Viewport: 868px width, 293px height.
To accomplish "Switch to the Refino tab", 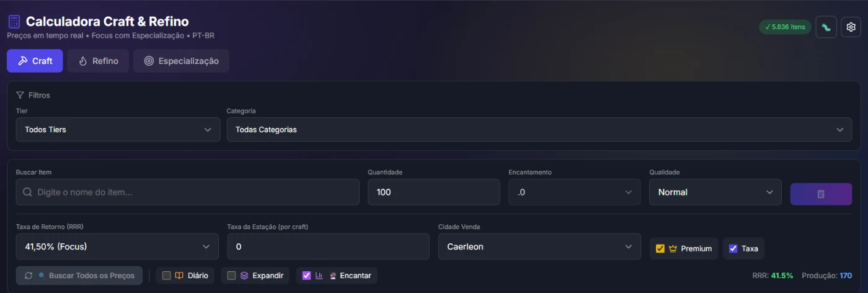I will coord(98,61).
